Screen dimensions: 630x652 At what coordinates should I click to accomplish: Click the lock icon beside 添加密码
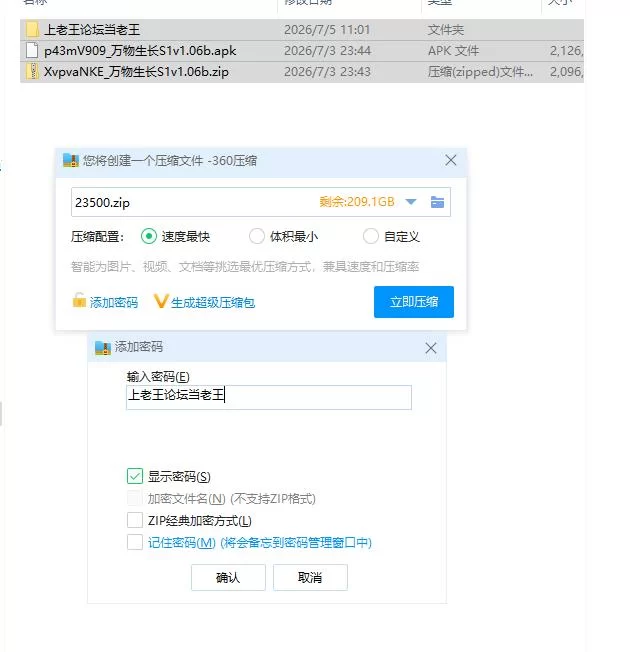coord(79,301)
